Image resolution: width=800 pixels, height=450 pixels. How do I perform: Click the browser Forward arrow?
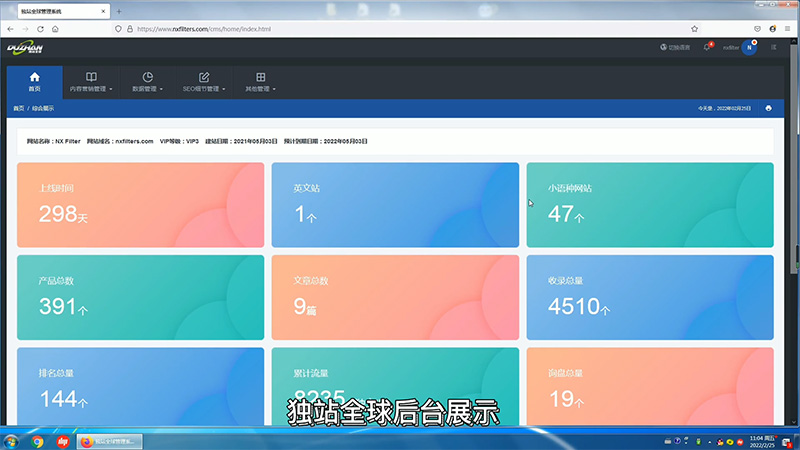point(25,29)
